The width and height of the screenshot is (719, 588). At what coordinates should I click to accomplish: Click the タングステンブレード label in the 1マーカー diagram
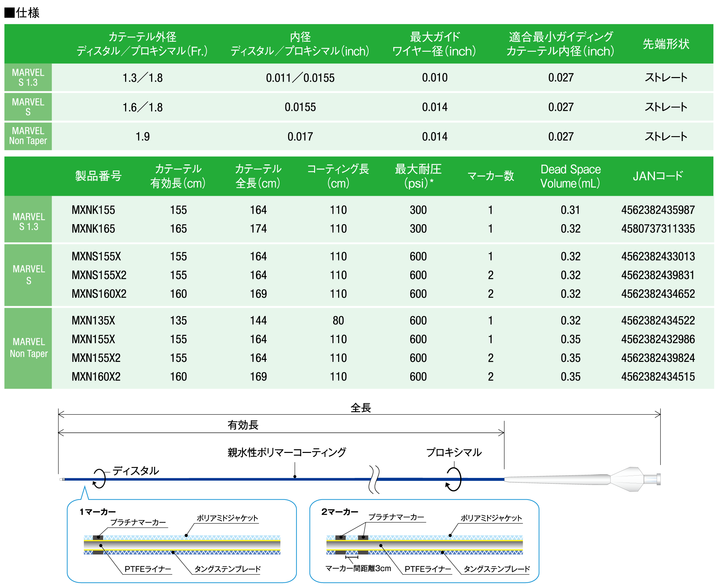point(227,569)
